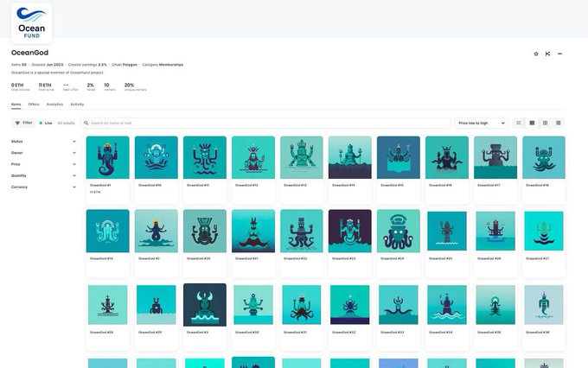The width and height of the screenshot is (588, 368).
Task: Open the OceanGod #26 artwork thumbnail
Action: point(495,231)
